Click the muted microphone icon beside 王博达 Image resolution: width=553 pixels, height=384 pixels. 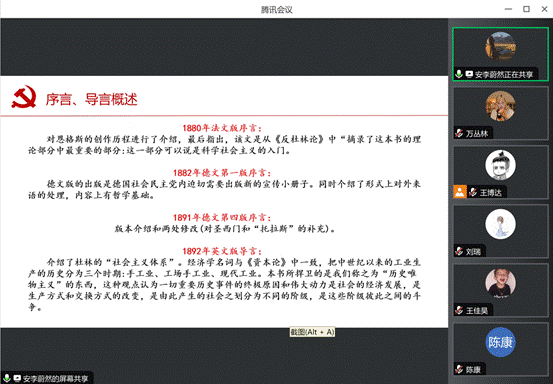coord(473,192)
